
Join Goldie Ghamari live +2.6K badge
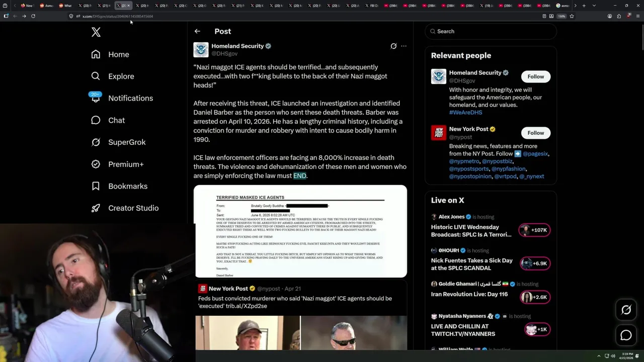[535, 297]
